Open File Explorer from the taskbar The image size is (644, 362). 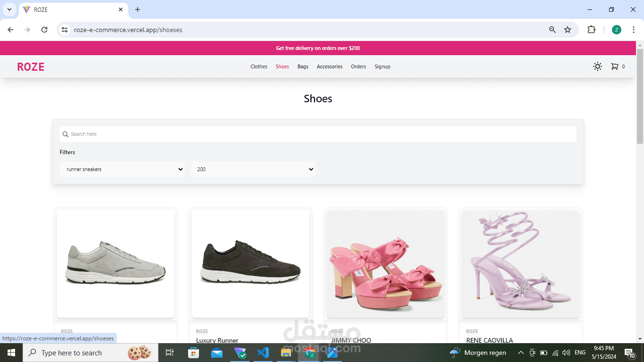(x=286, y=353)
